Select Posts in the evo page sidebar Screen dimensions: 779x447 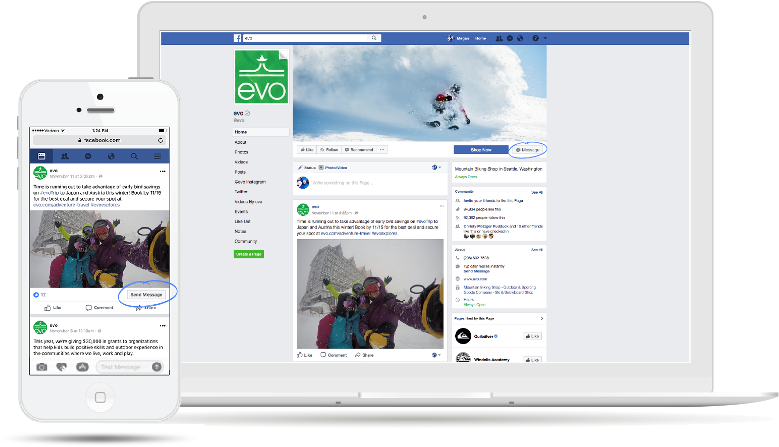click(240, 172)
